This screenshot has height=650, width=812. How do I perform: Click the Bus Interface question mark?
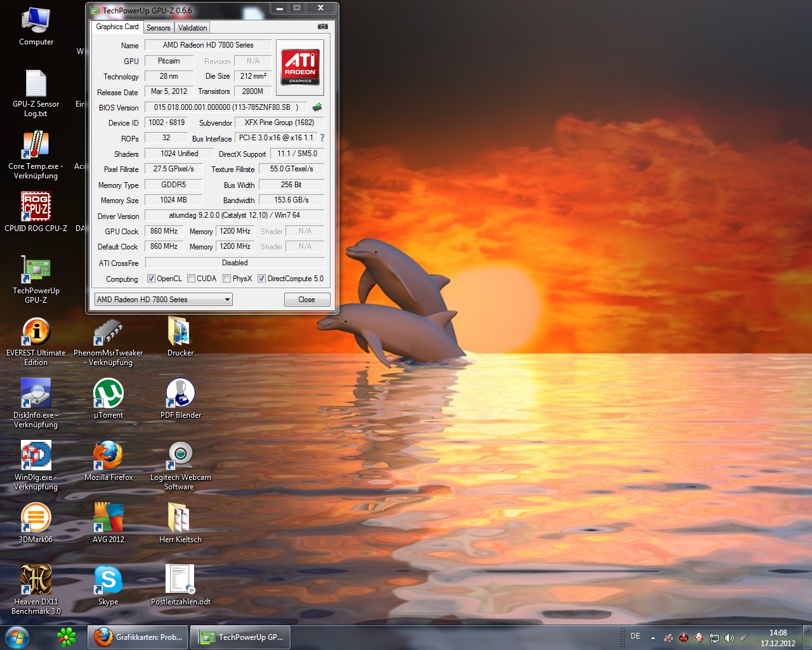click(322, 138)
